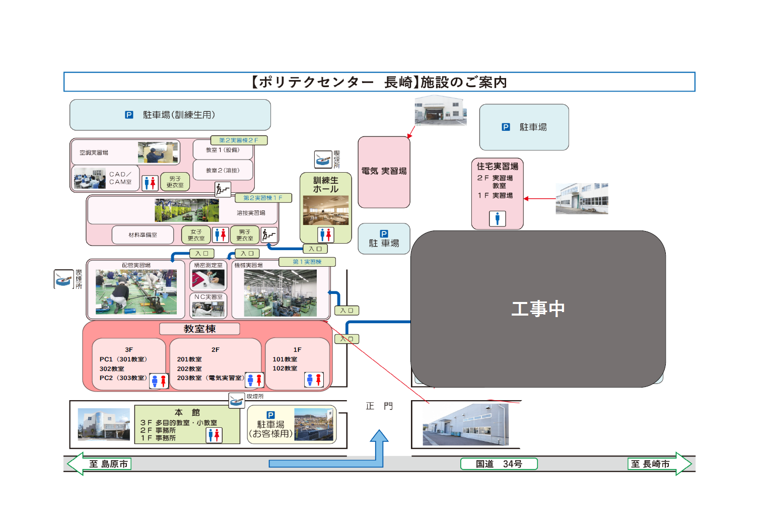The height and width of the screenshot is (532, 765).
Task: Click the smoking area icon near 本館
Action: click(237, 400)
